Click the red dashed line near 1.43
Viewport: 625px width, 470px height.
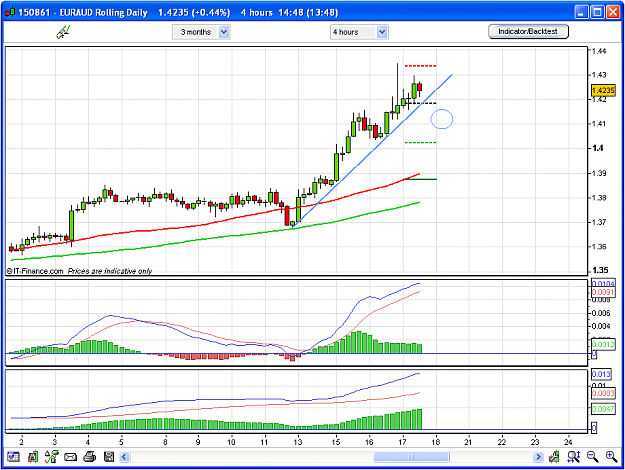pyautogui.click(x=421, y=66)
